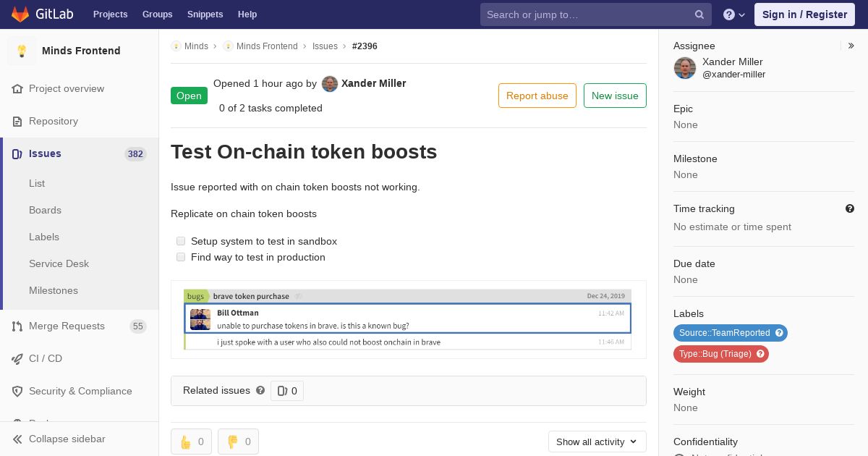868x456 pixels.
Task: Click the New issue button
Action: [615, 96]
